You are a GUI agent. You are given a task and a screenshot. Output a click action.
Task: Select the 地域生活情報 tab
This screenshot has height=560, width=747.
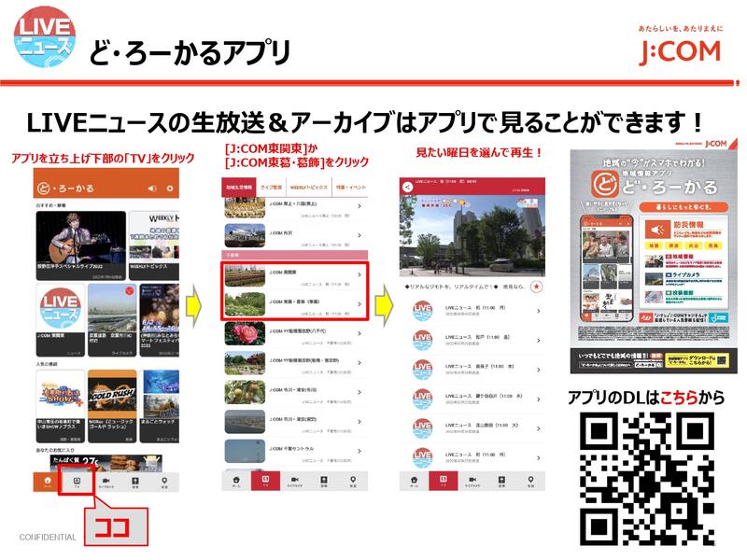point(238,188)
